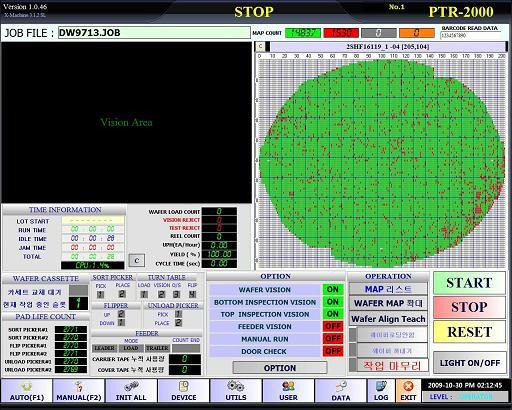
Task: Click Turn Table VISION indicator 2
Action: coord(161,294)
